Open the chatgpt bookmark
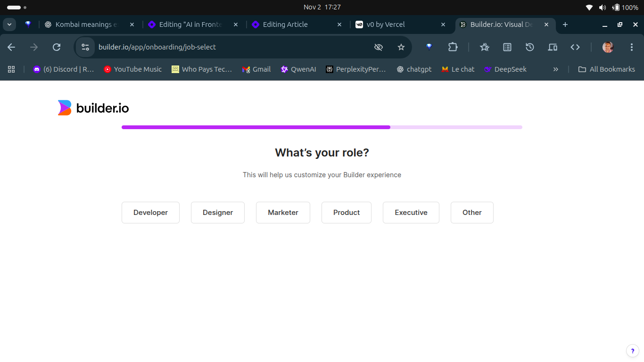Screen dimensions: 644x362 pos(414,69)
